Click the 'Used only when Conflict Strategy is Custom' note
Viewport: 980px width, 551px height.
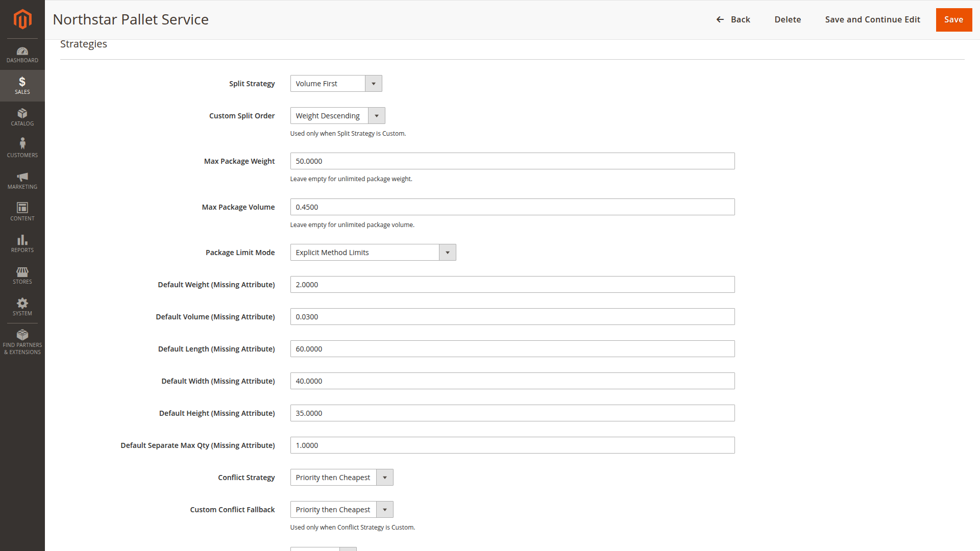(353, 528)
